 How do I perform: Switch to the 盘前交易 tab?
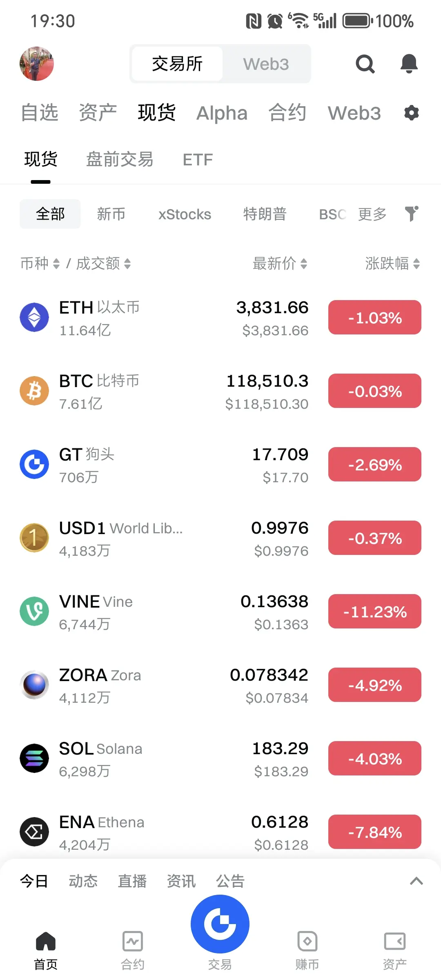(120, 159)
